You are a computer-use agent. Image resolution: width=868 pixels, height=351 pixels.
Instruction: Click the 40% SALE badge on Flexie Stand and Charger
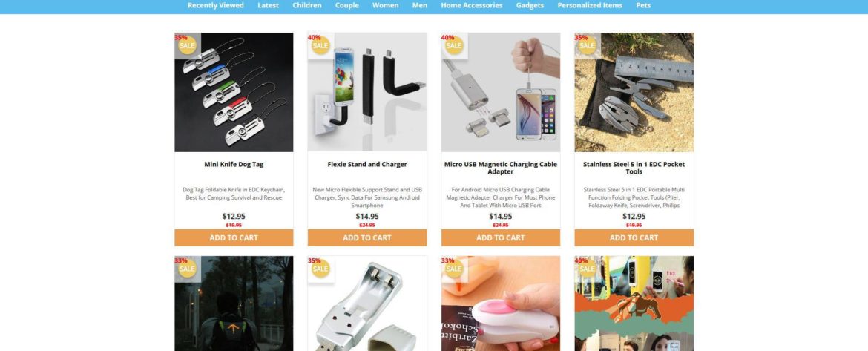[320, 45]
